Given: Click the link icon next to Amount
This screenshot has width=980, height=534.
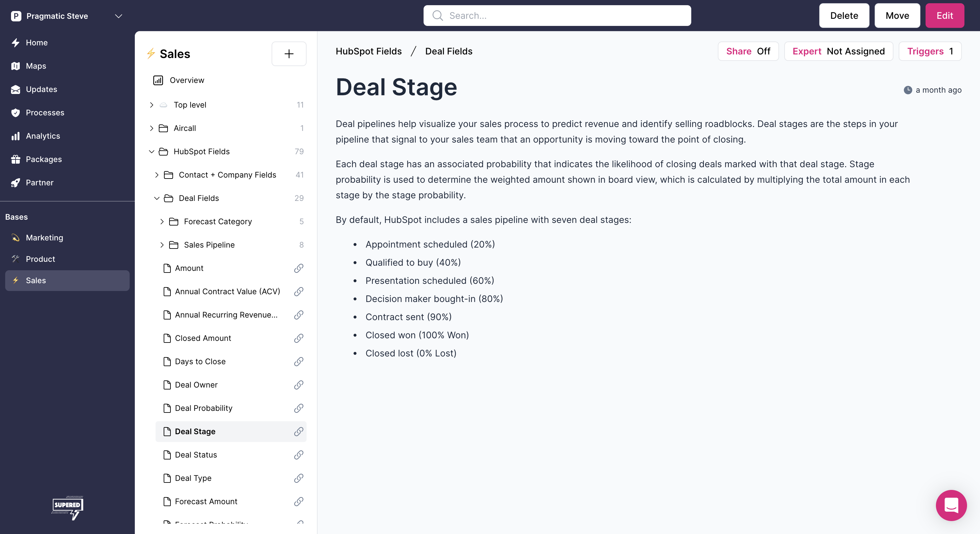Looking at the screenshot, I should [299, 268].
